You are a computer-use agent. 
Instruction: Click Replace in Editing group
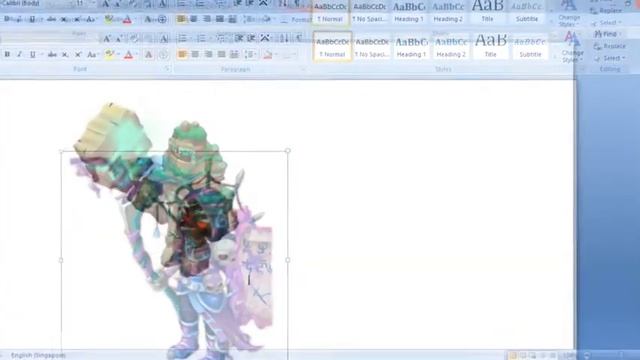pos(610,46)
